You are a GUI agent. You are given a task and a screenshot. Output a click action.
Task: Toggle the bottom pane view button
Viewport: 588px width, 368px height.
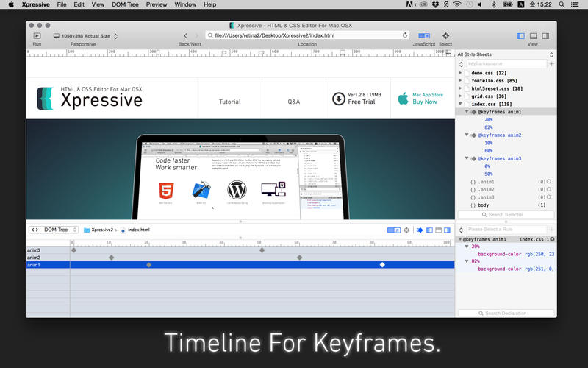coord(534,36)
